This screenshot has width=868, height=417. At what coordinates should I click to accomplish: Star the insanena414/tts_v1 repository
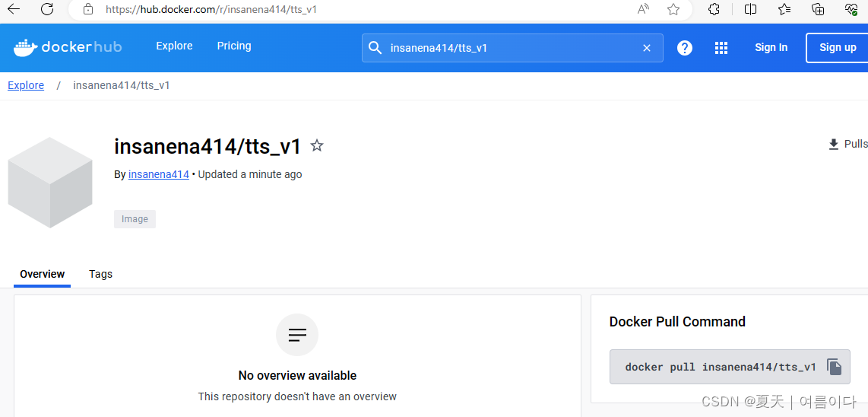(317, 146)
